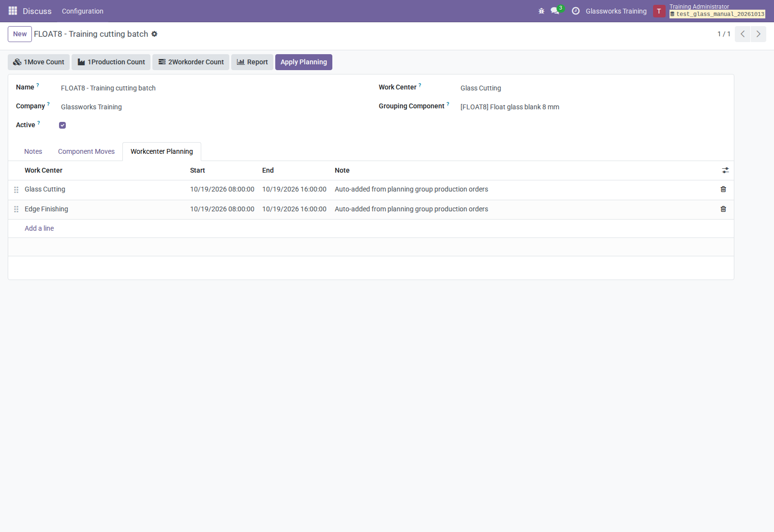
Task: Go to next record arrow
Action: coord(758,34)
